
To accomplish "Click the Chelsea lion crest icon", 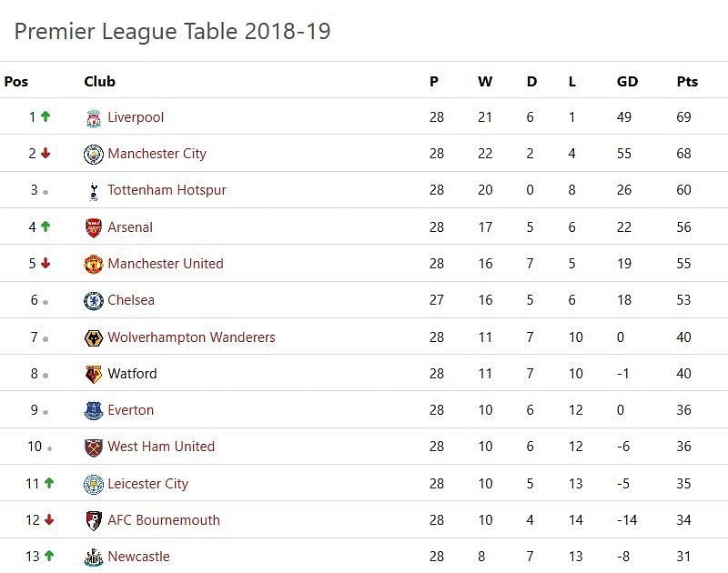I will click(x=94, y=301).
